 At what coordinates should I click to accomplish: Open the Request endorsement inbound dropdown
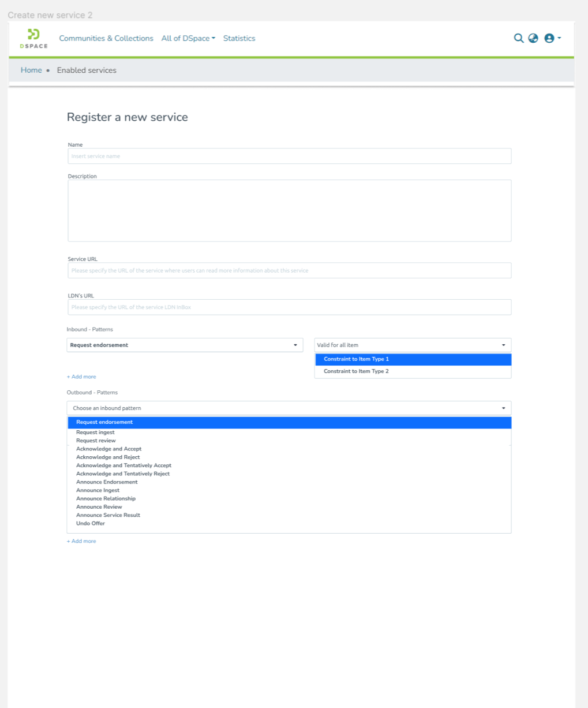tap(185, 345)
